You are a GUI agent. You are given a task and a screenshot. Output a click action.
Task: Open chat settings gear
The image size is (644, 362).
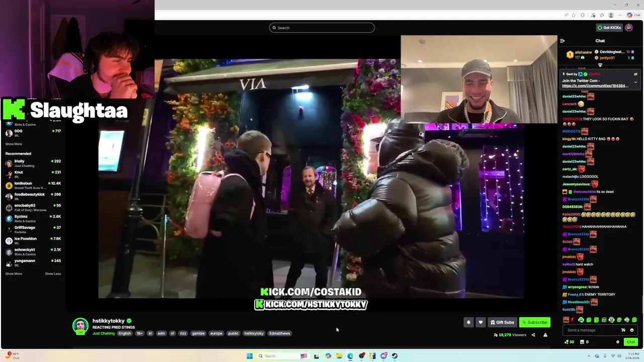pos(618,342)
